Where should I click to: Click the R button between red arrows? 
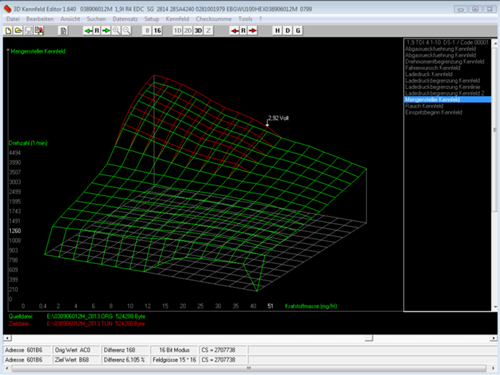click(x=244, y=31)
